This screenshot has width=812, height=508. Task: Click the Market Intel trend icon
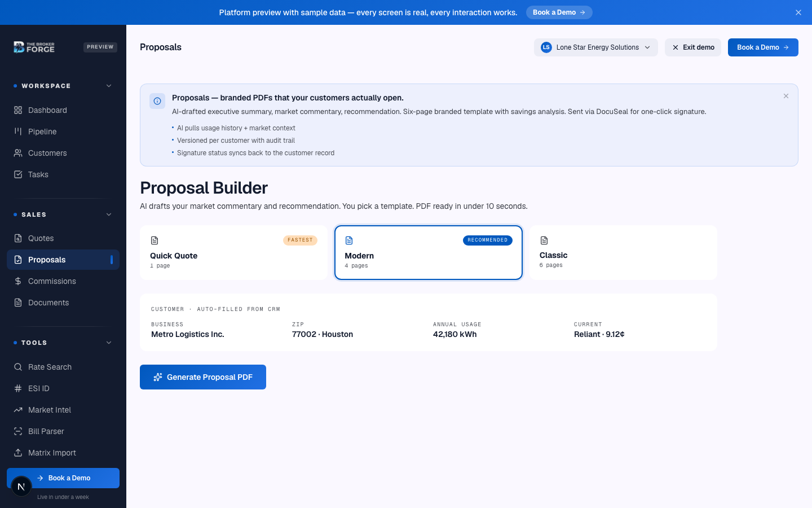click(x=18, y=410)
